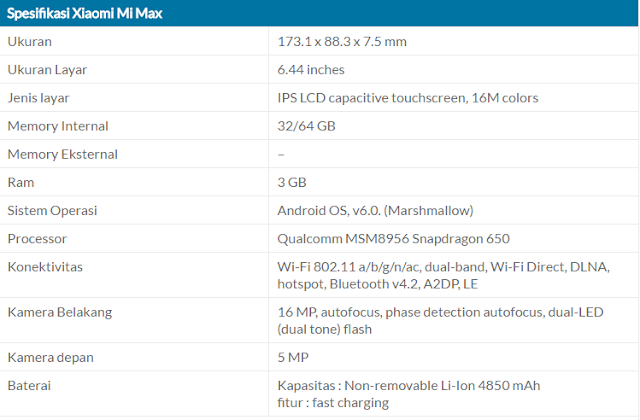Click the 173.1 x 88.3 x 7.5 mm value

(x=342, y=42)
